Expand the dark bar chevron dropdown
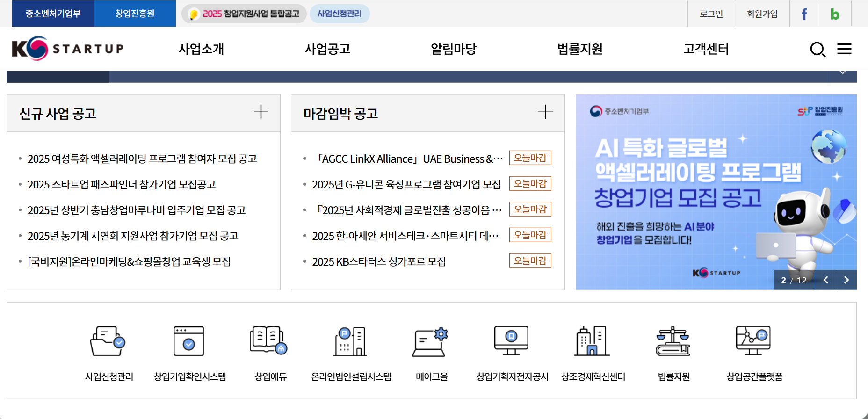 pyautogui.click(x=843, y=72)
